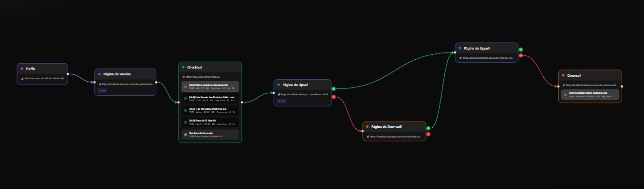Select the Traffic node title
The image size is (644, 189).
(x=31, y=69)
